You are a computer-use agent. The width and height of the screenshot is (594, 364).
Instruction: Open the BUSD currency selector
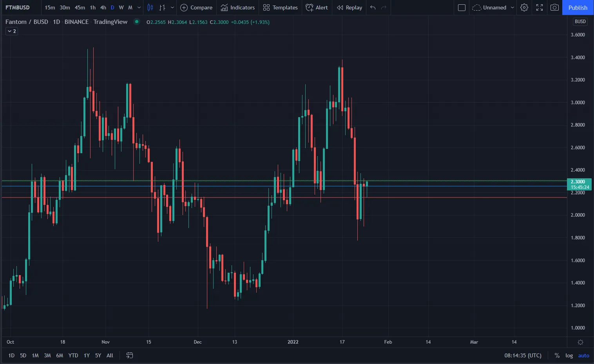(x=580, y=22)
